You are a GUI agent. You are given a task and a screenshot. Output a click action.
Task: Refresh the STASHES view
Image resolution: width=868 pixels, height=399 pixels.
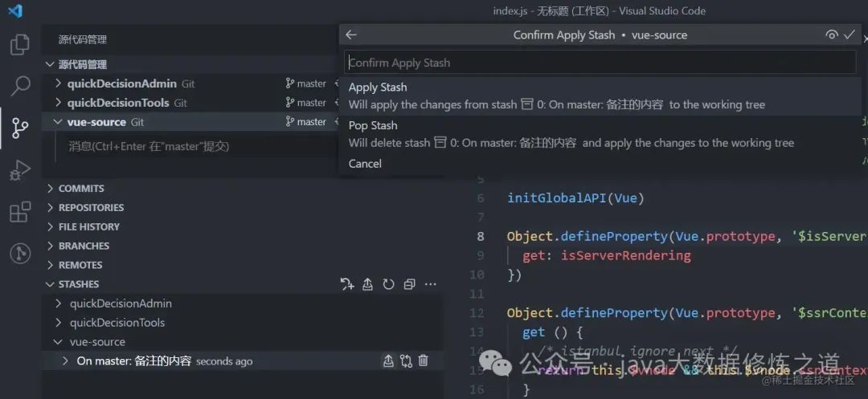pyautogui.click(x=389, y=284)
